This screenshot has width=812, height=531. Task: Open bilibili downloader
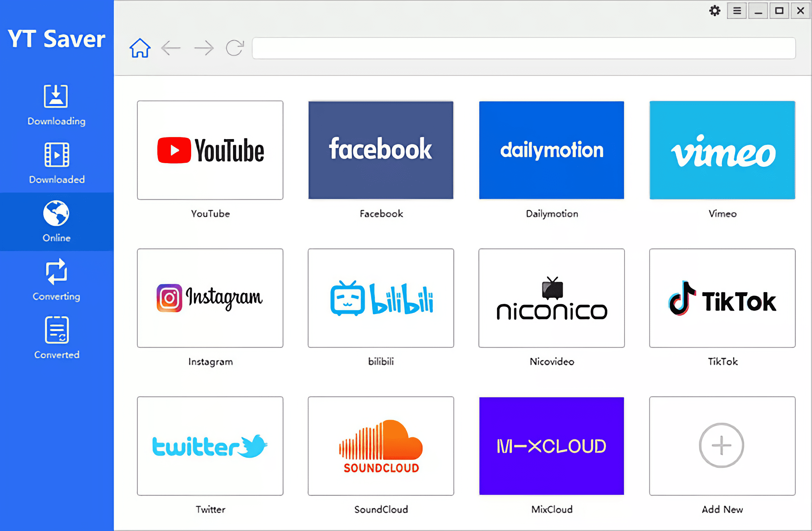tap(381, 298)
